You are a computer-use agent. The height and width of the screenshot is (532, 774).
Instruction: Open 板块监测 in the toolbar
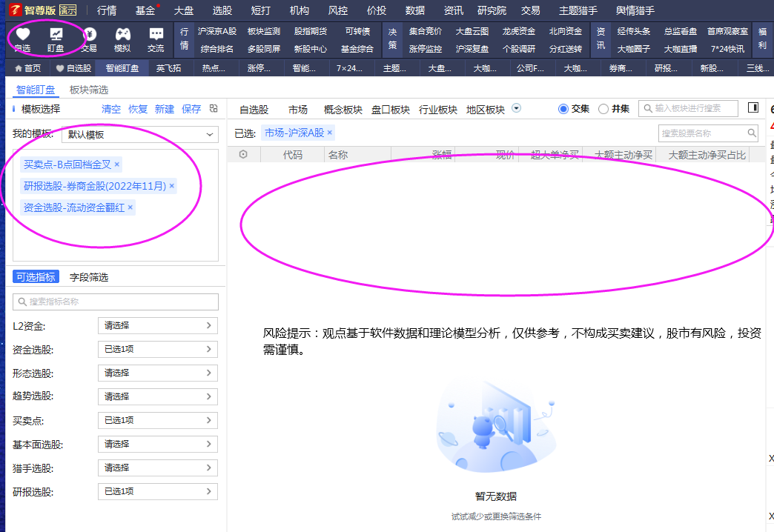[264, 31]
